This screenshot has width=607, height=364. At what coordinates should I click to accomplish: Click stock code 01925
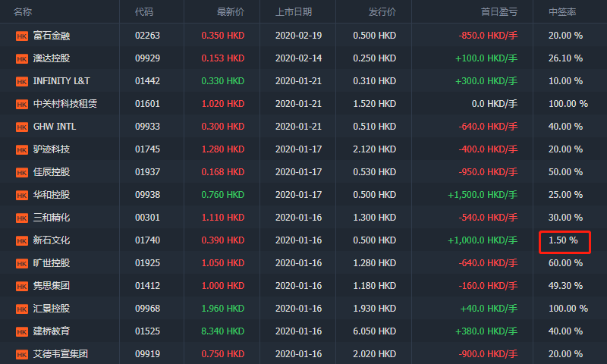tap(147, 263)
